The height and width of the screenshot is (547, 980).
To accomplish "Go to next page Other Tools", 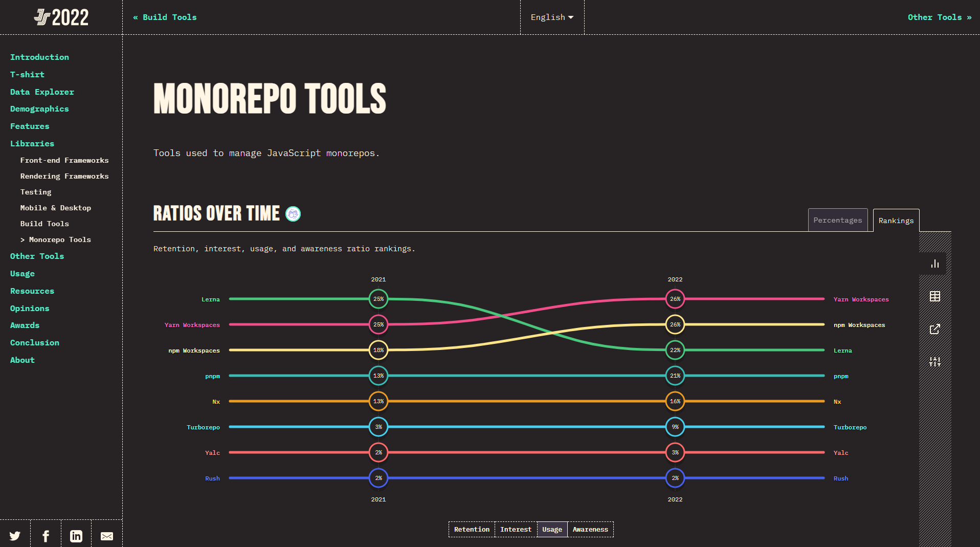I will tap(940, 17).
